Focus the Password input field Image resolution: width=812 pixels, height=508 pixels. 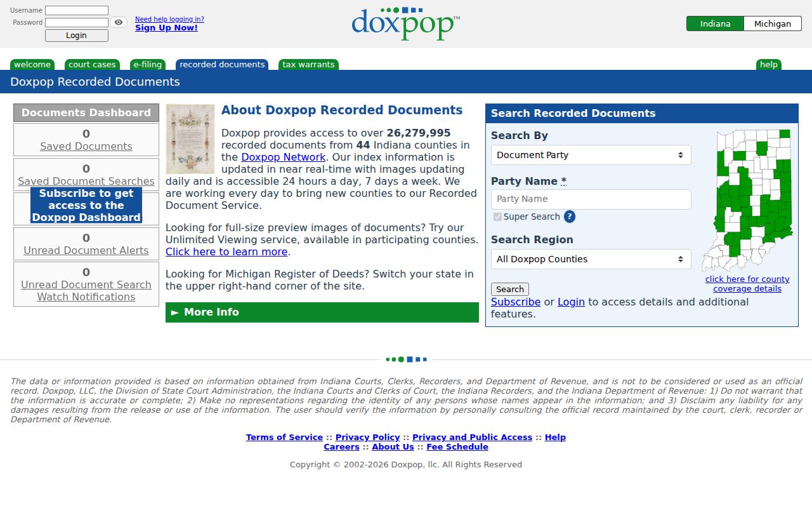[77, 22]
